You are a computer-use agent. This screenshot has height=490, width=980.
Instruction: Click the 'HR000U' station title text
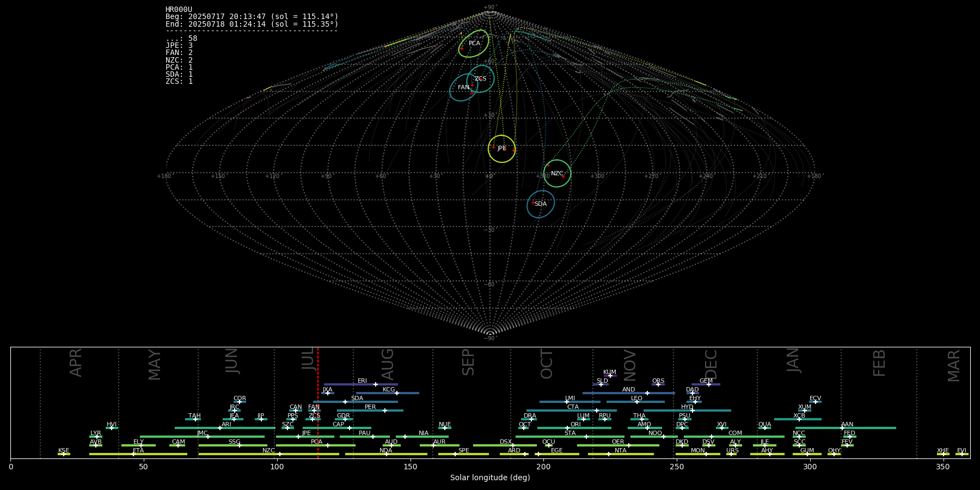tap(179, 10)
